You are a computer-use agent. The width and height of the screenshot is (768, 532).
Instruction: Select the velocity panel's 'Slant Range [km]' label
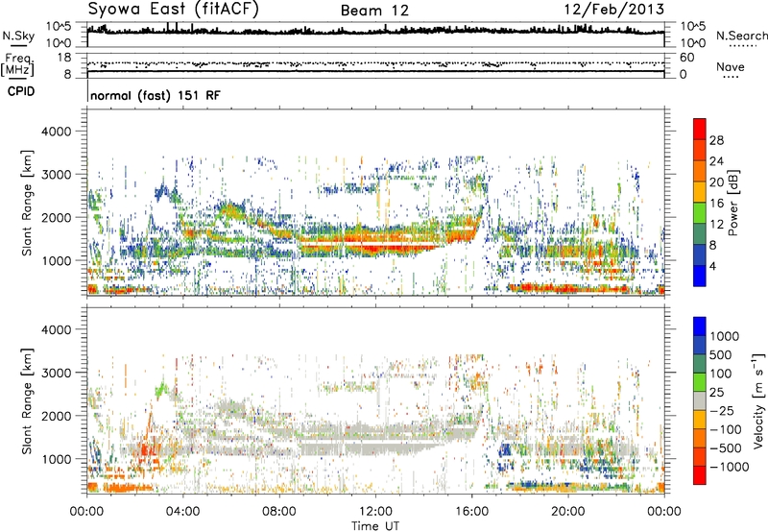tap(27, 401)
